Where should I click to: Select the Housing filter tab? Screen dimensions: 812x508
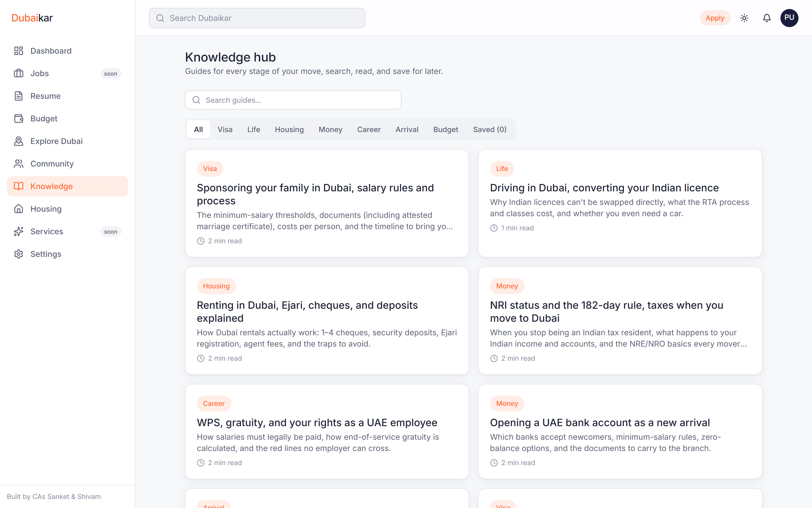click(289, 129)
